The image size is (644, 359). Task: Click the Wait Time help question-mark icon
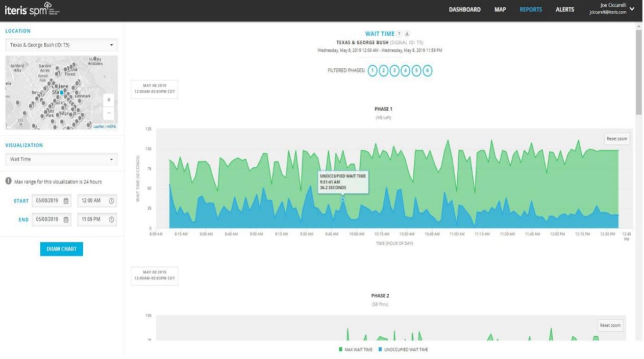400,34
